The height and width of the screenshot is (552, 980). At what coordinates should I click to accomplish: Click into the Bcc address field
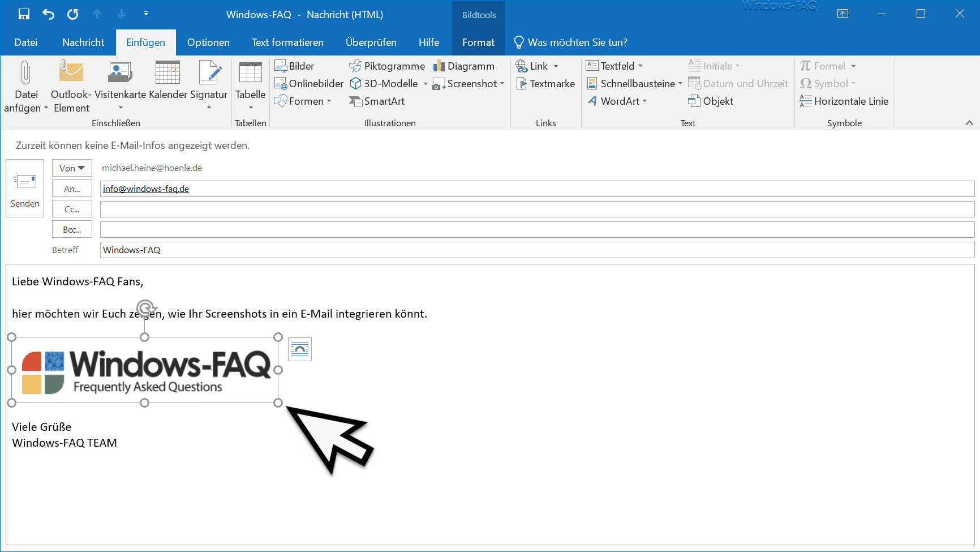(537, 230)
